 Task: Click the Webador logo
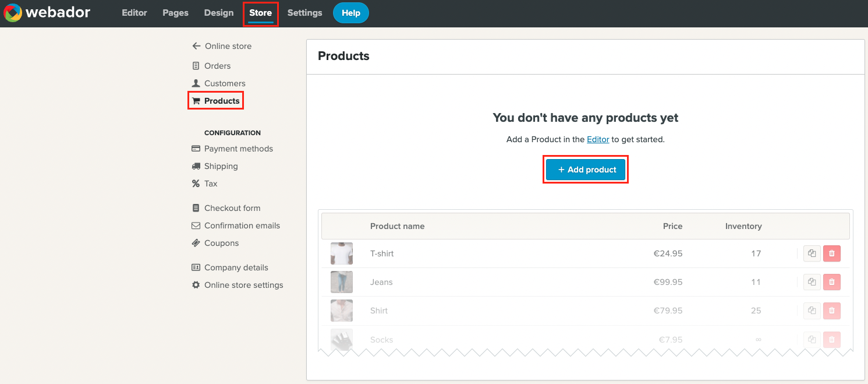[47, 13]
